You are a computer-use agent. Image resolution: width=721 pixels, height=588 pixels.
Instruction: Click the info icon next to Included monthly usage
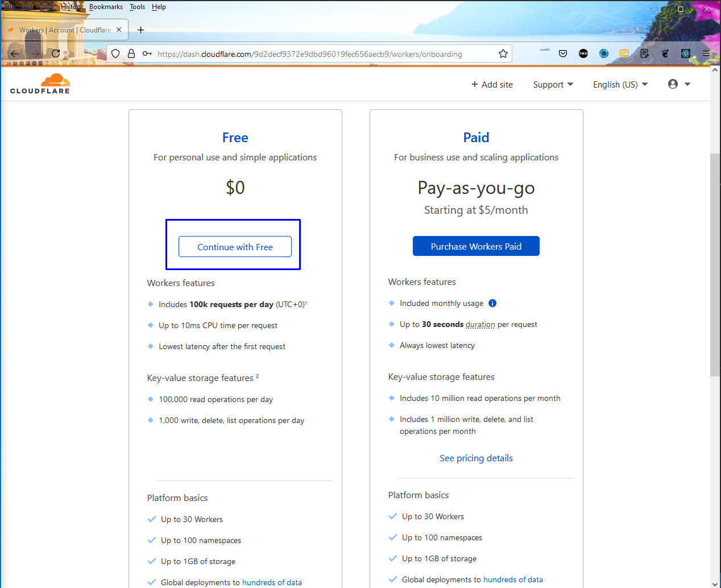coord(492,303)
